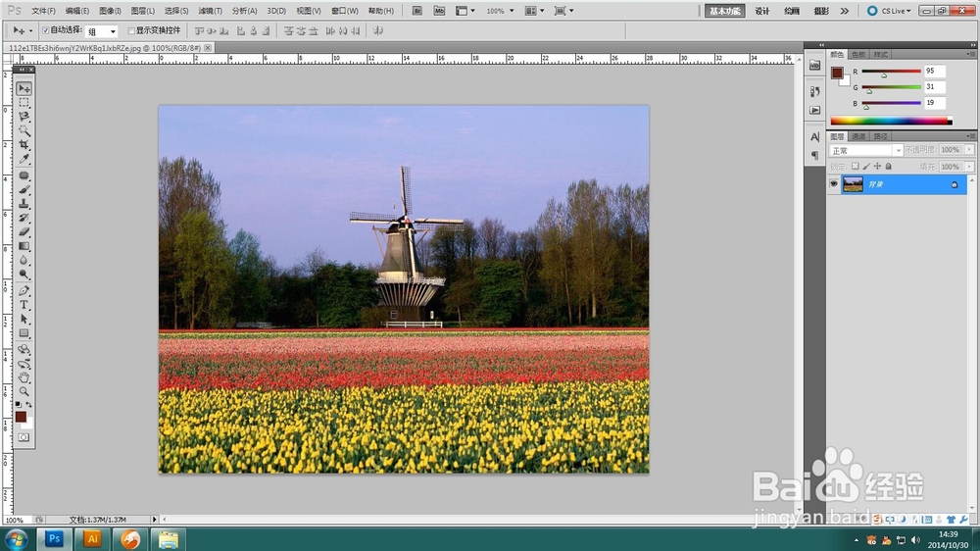Open the 滤镜(T) menu
980x551 pixels.
coord(210,11)
